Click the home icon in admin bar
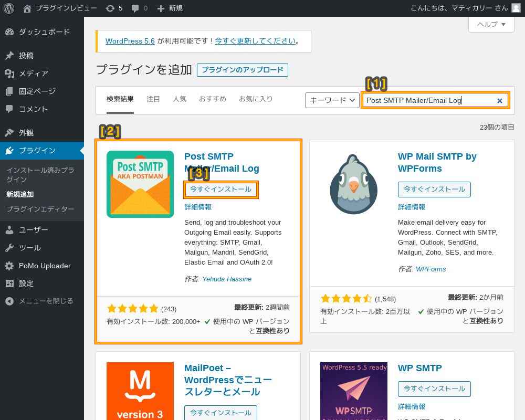The height and width of the screenshot is (420, 525). tap(27, 8)
